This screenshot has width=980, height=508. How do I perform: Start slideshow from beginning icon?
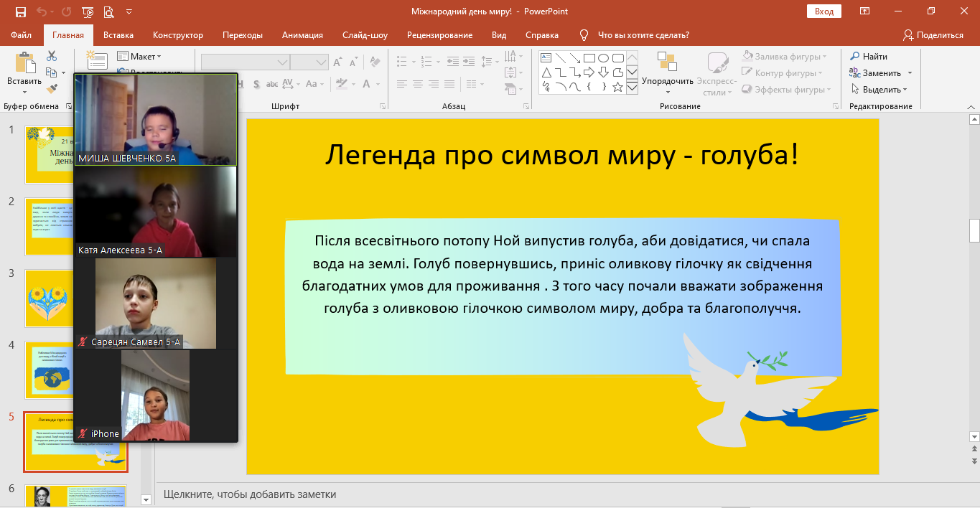tap(88, 11)
